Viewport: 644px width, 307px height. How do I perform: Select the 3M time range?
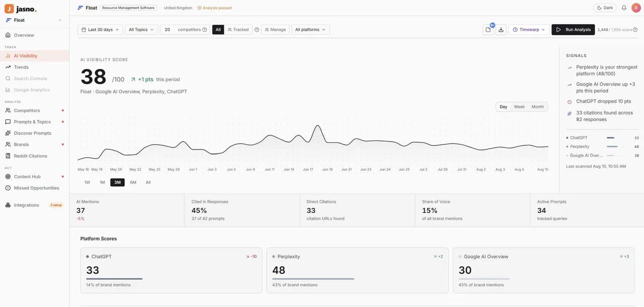pyautogui.click(x=117, y=182)
